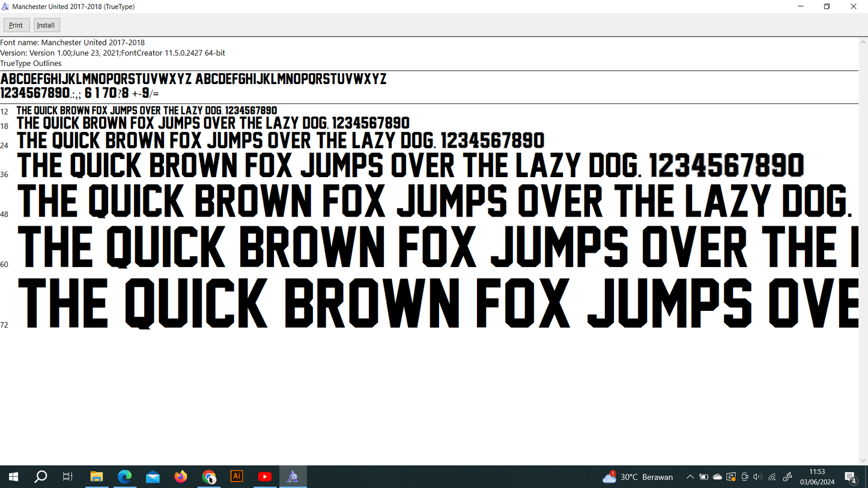Open OneDrive cloud tray icon

717,477
